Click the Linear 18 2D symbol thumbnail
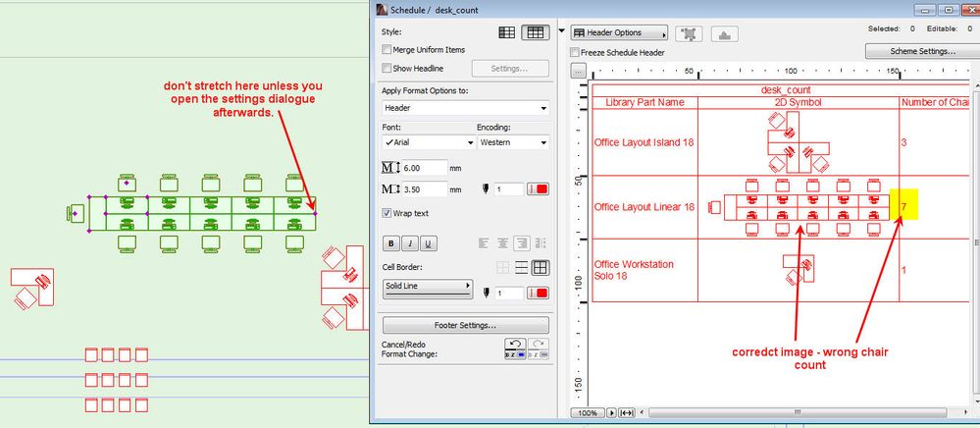The height and width of the screenshot is (428, 980). (799, 207)
